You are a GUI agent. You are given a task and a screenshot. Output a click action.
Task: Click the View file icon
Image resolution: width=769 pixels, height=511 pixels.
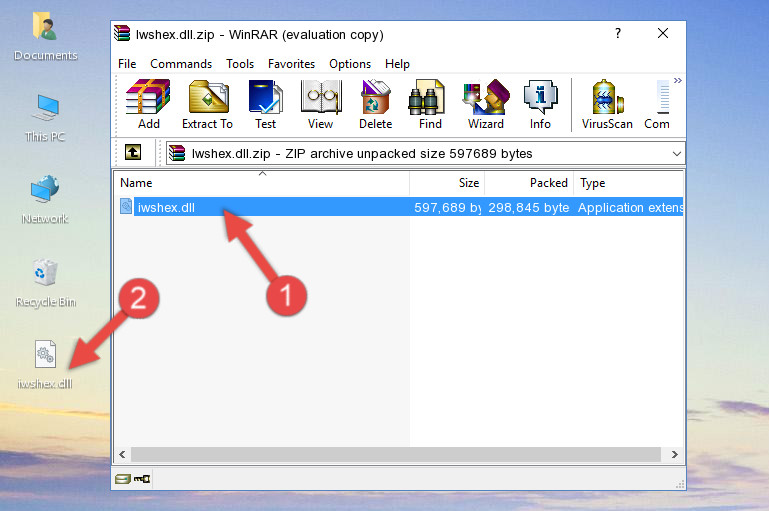coord(321,104)
